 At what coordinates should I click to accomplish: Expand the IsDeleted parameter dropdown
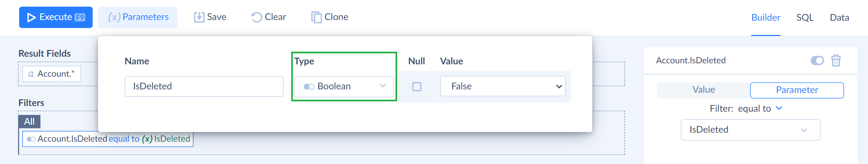coord(750,130)
